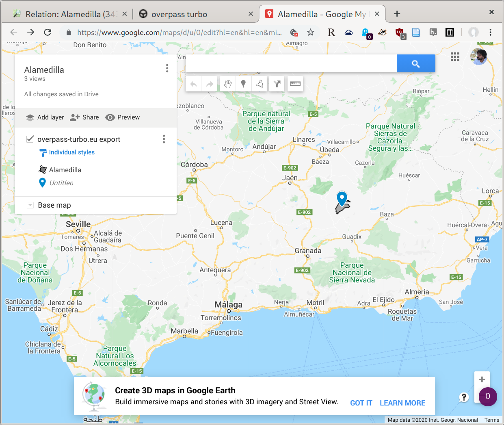Switch to Relation: Alamedilla browser tab

70,14
